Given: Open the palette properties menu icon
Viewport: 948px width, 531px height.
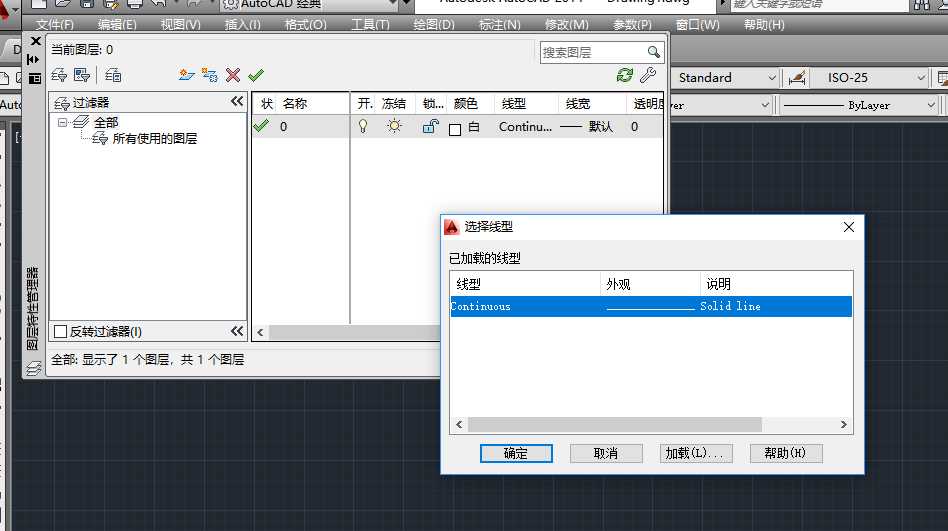Looking at the screenshot, I should point(35,78).
